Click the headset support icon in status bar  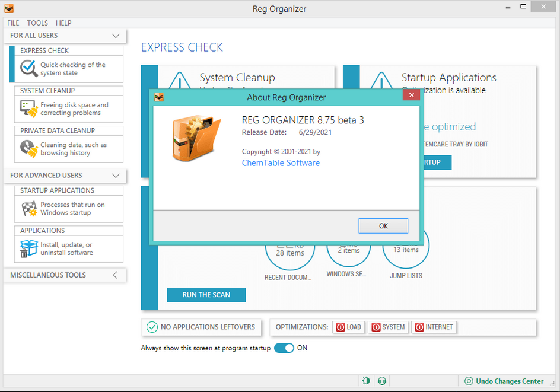[x=382, y=381]
